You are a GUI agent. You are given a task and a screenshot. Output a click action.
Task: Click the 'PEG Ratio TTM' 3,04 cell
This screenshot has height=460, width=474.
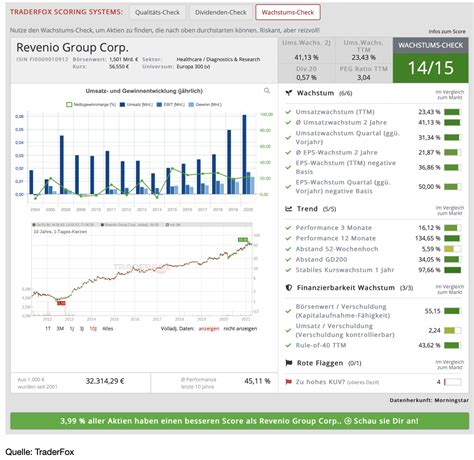tap(364, 73)
